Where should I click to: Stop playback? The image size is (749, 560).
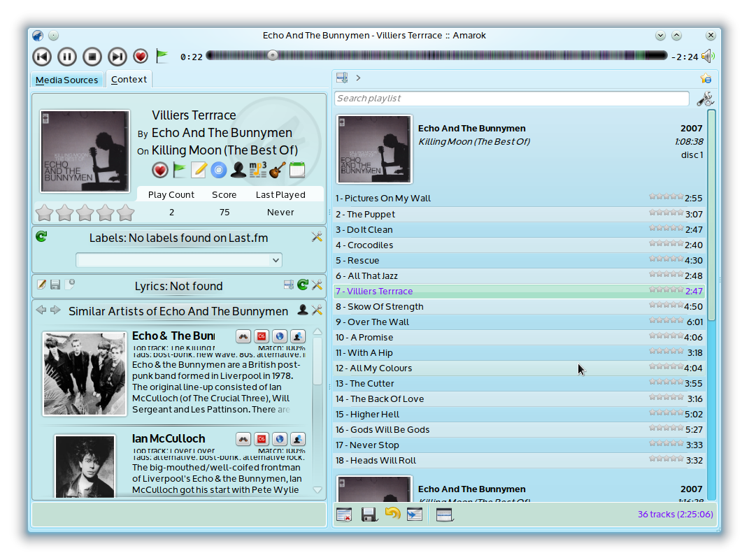tap(92, 57)
